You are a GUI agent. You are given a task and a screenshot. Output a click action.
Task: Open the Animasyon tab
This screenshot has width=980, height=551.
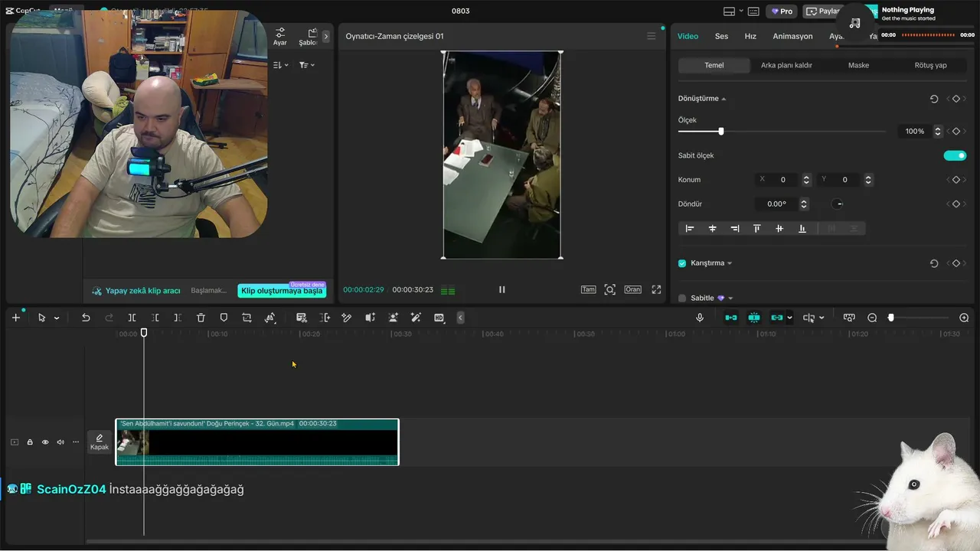[792, 36]
